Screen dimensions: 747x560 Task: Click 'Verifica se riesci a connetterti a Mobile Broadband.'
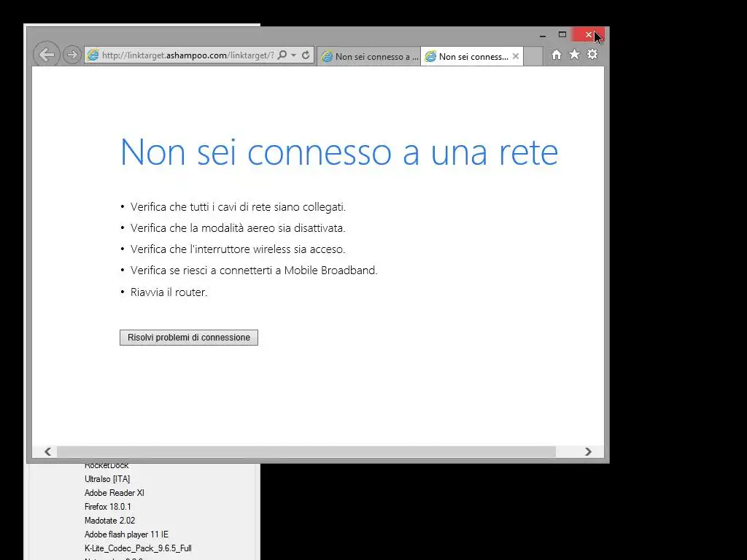(253, 271)
